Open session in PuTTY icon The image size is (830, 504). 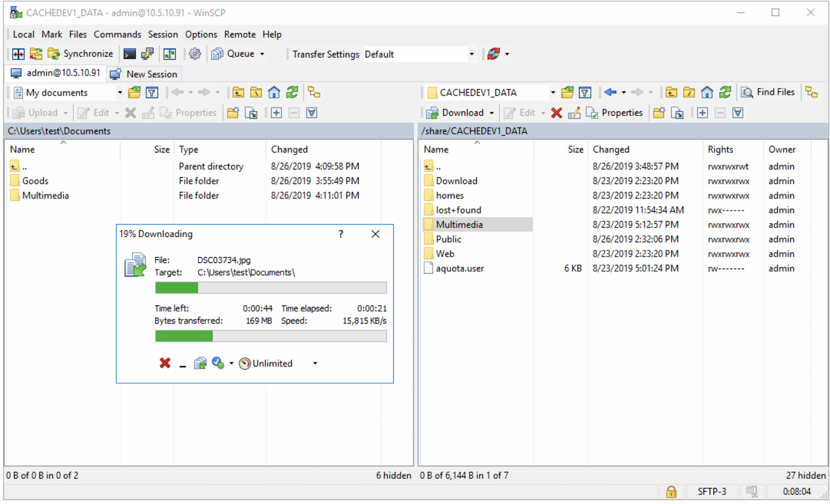(147, 54)
